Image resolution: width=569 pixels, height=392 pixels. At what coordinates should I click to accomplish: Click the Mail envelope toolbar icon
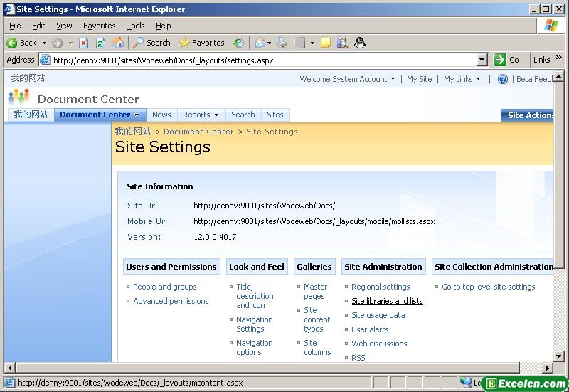point(260,43)
